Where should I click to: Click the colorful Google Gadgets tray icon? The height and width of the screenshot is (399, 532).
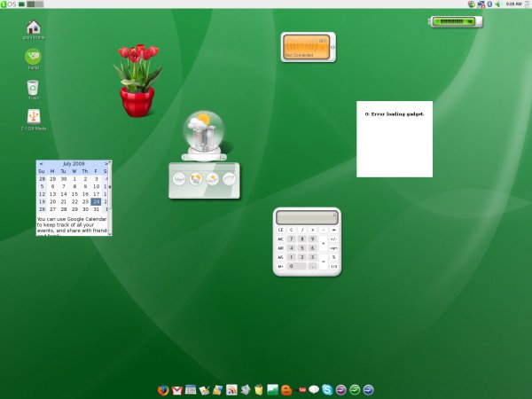(x=472, y=4)
